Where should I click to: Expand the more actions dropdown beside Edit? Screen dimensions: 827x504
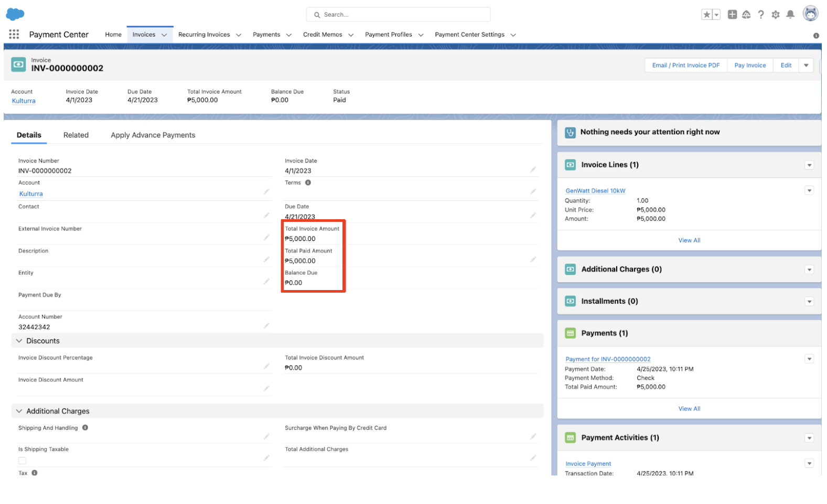coord(806,66)
